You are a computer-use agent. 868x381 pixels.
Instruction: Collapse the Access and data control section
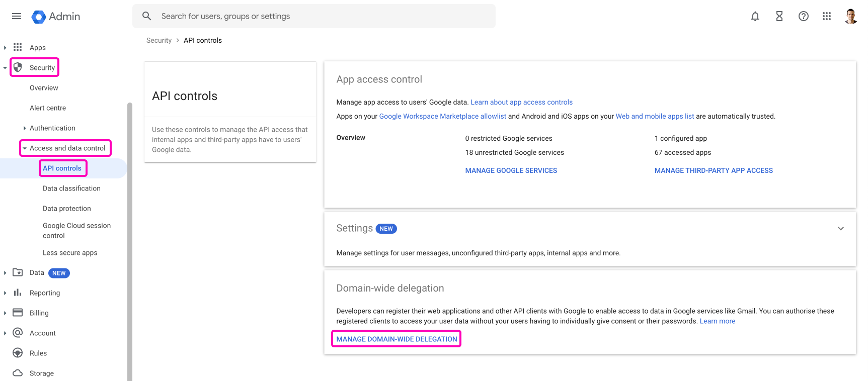[25, 148]
